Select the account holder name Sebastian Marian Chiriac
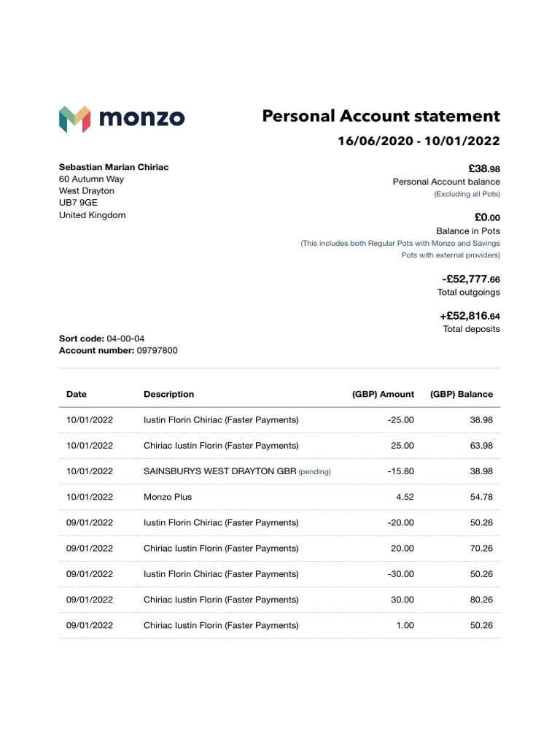Image resolution: width=560 pixels, height=747 pixels. click(x=114, y=167)
